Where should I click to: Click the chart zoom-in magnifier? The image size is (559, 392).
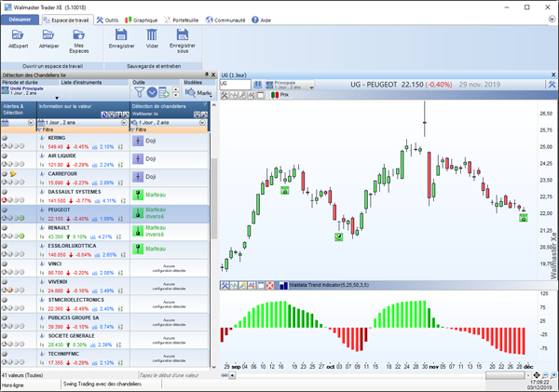(553, 375)
